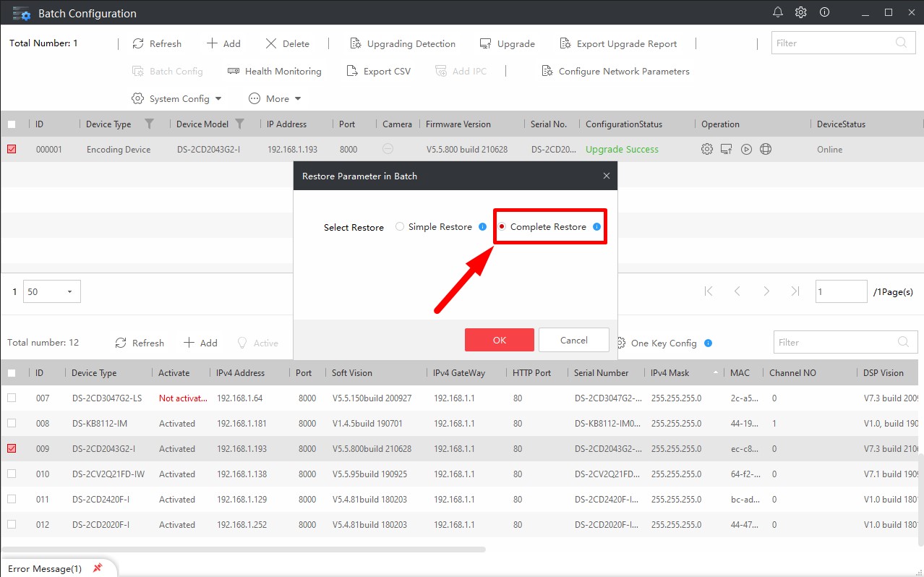
Task: Go to the first page arrow
Action: coord(709,291)
